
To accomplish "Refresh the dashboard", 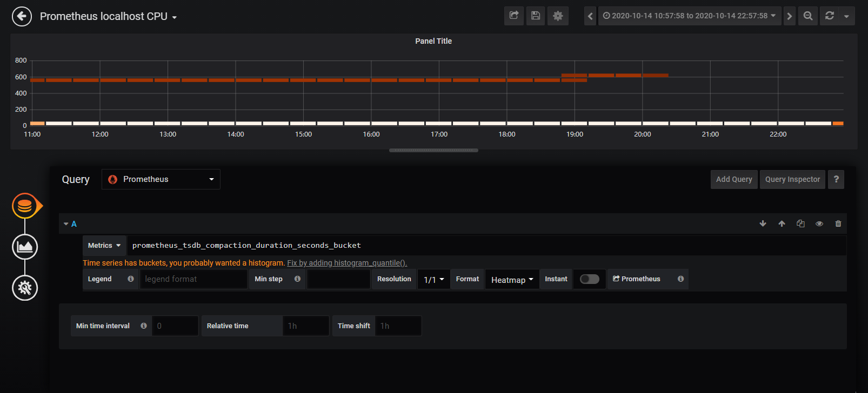I will (830, 16).
